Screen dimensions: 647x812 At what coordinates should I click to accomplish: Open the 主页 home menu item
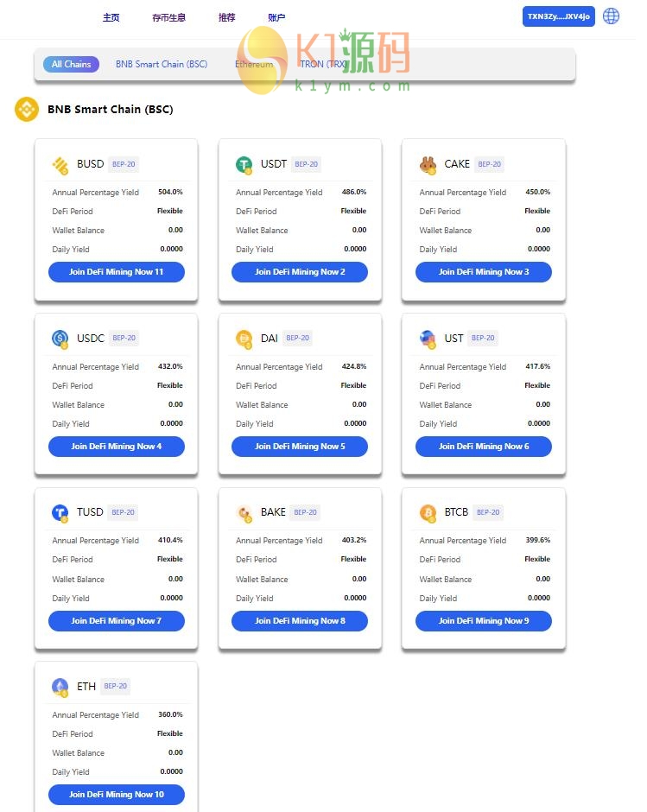[x=111, y=17]
